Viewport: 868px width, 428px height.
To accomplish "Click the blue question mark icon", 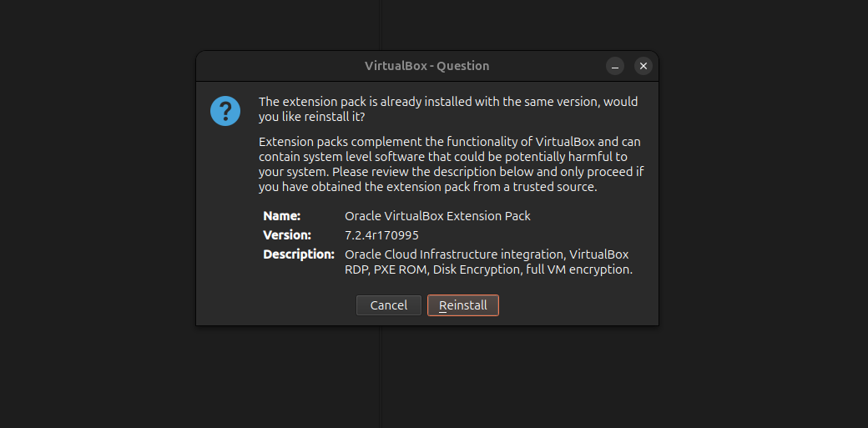I will click(x=225, y=111).
